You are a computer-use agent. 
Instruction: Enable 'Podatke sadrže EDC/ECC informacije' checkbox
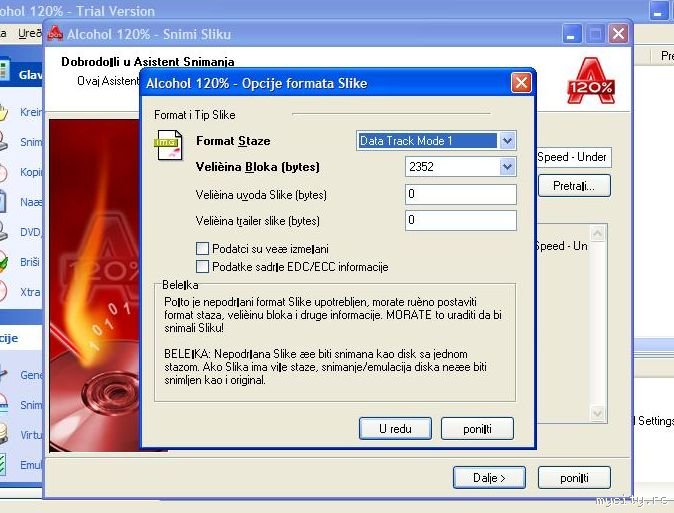coord(202,267)
